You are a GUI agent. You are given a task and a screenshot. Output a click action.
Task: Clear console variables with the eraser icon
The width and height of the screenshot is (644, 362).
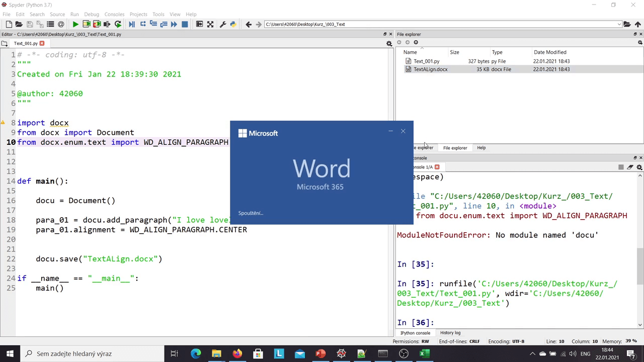(x=630, y=167)
